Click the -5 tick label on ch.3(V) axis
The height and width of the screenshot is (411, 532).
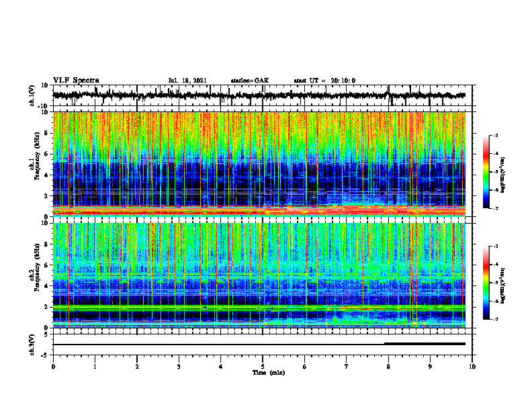click(46, 355)
